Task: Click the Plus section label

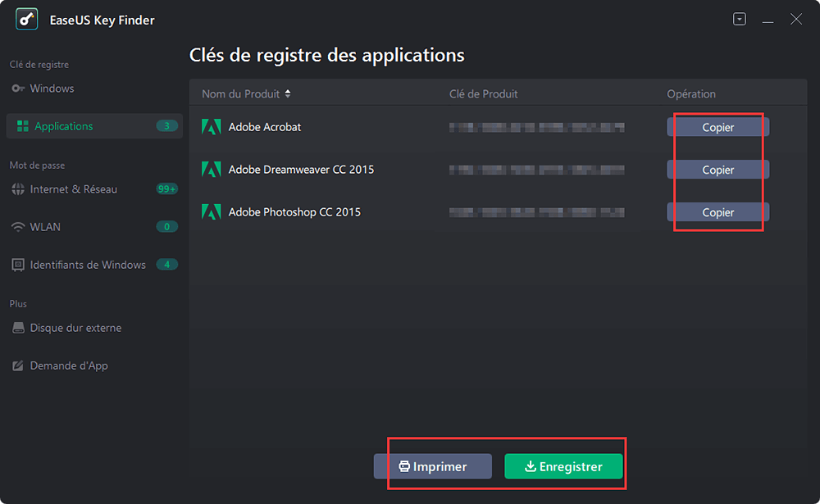Action: [18, 304]
